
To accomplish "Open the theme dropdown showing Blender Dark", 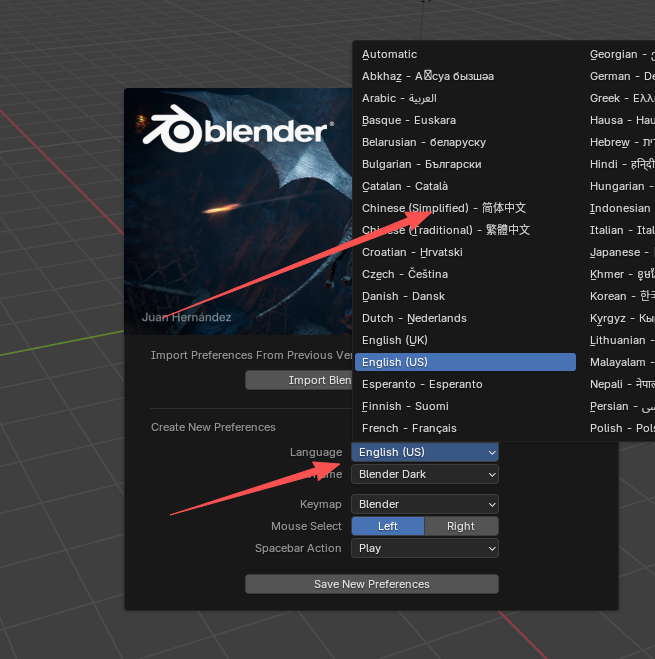I will (425, 474).
